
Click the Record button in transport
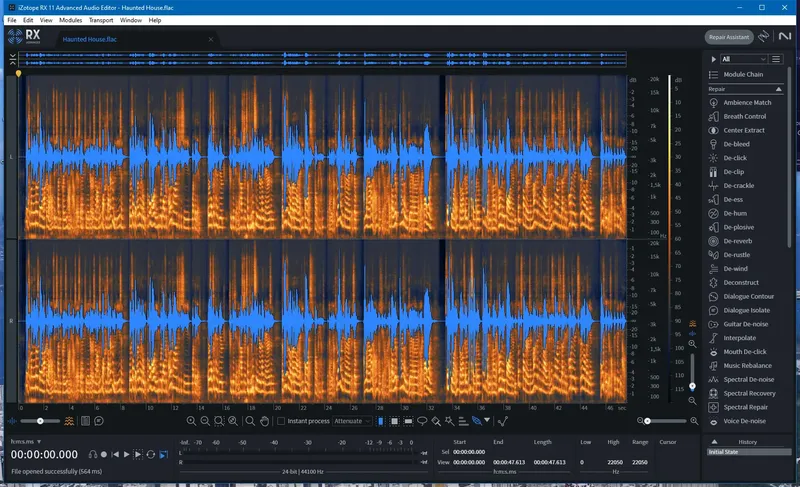point(103,454)
